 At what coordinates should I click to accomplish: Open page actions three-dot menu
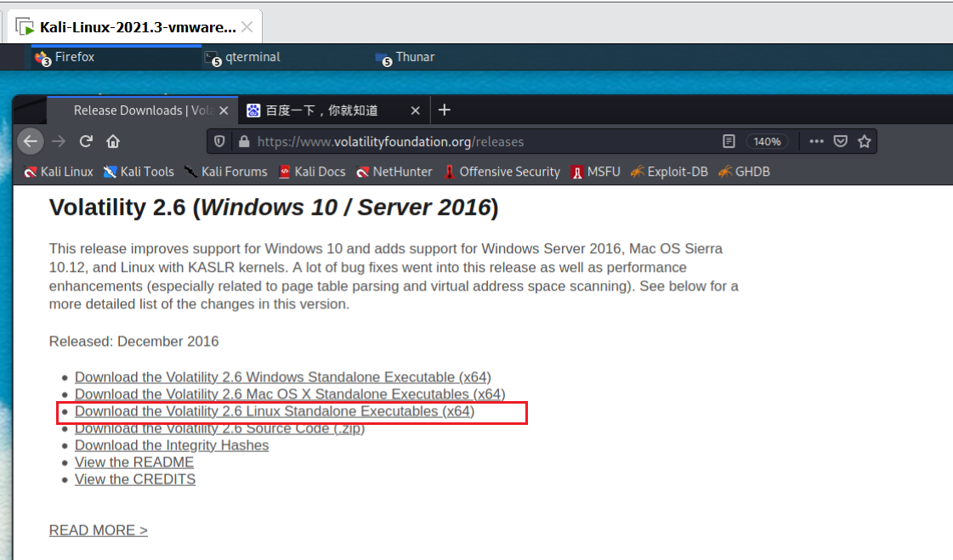[816, 142]
